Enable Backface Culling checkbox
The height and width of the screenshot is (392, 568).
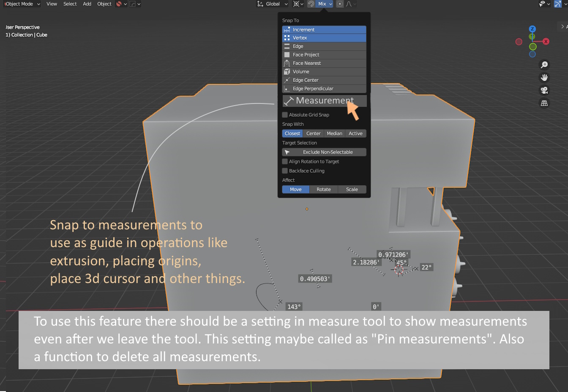click(285, 171)
